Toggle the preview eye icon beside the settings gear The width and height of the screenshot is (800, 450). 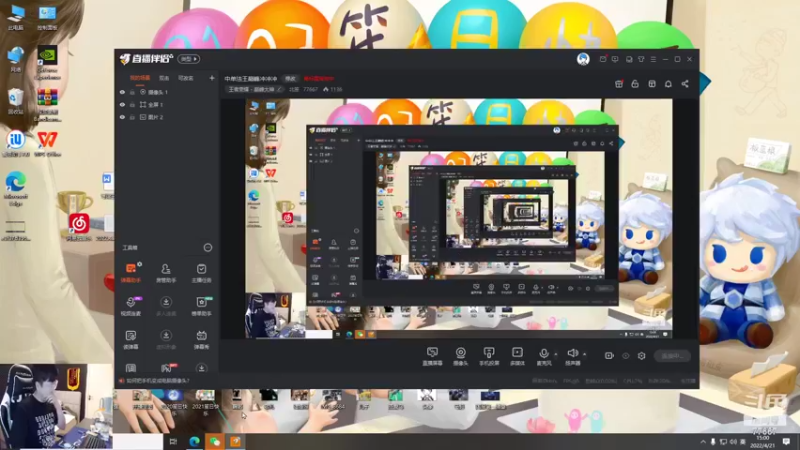(x=626, y=356)
